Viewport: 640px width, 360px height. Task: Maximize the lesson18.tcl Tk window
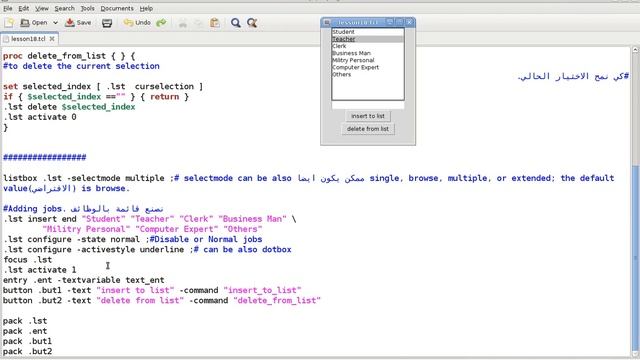coord(400,22)
